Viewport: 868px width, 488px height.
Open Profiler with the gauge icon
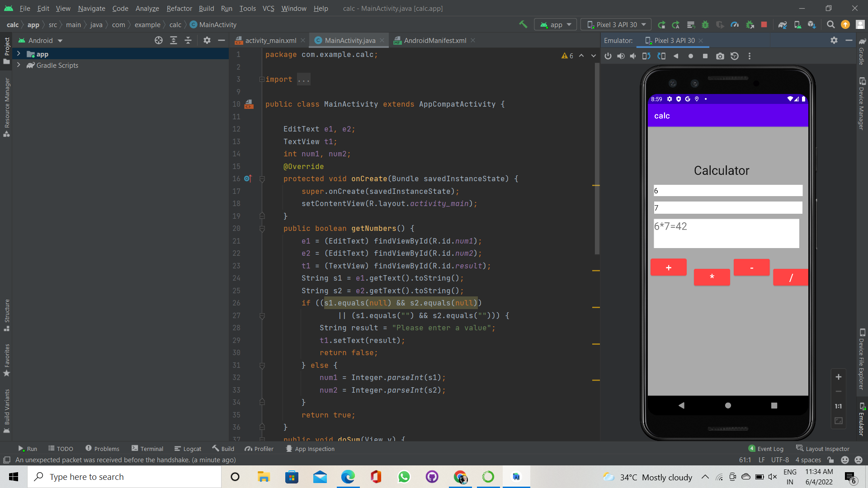pos(735,24)
